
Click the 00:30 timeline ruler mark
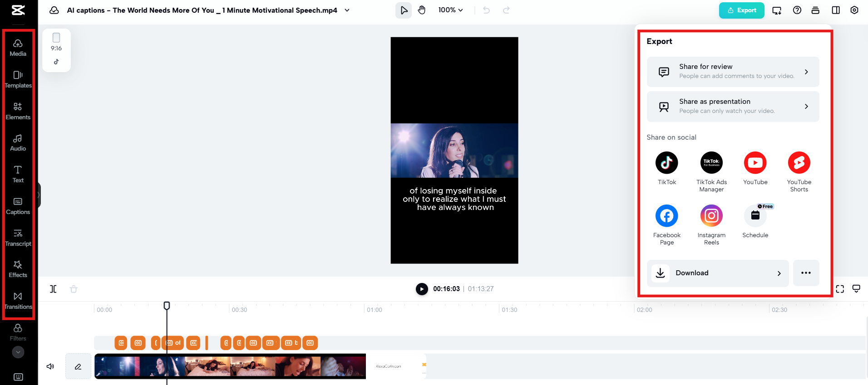pyautogui.click(x=239, y=310)
